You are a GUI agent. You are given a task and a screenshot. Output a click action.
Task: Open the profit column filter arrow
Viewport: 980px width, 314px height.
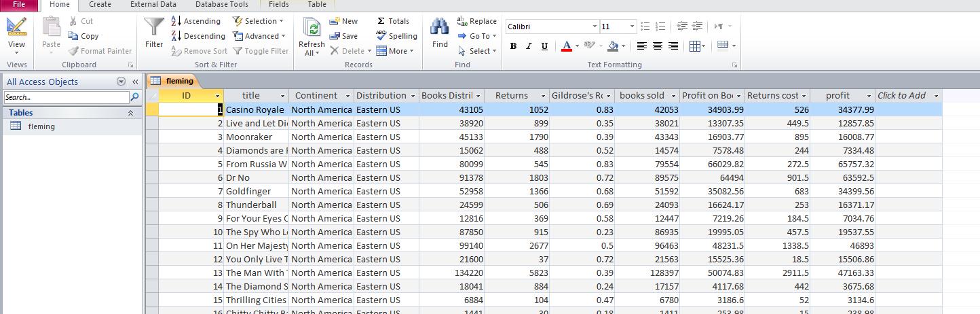coord(869,96)
